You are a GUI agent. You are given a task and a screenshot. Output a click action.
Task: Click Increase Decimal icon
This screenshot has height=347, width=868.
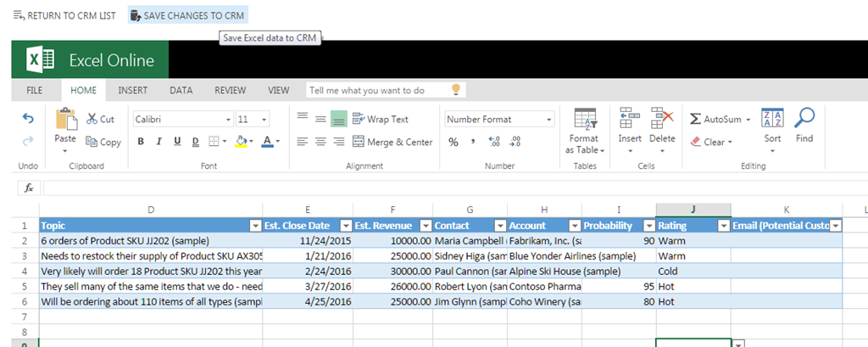tap(494, 142)
